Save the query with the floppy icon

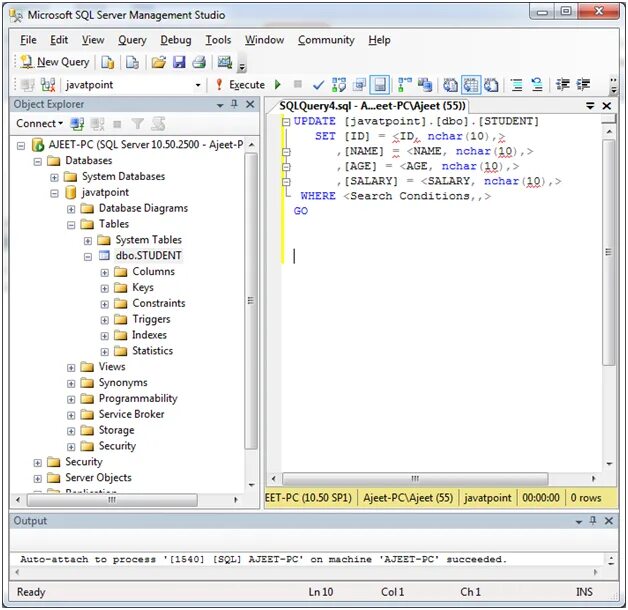(179, 62)
